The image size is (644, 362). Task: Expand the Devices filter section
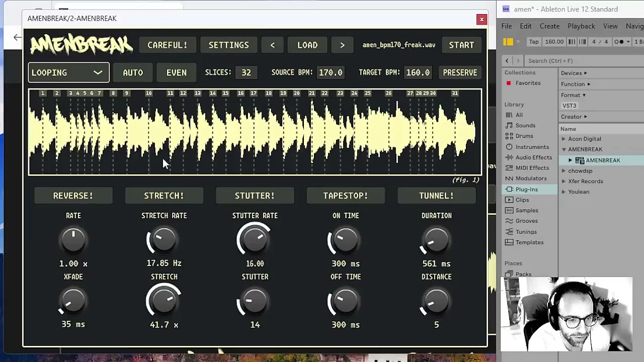574,73
